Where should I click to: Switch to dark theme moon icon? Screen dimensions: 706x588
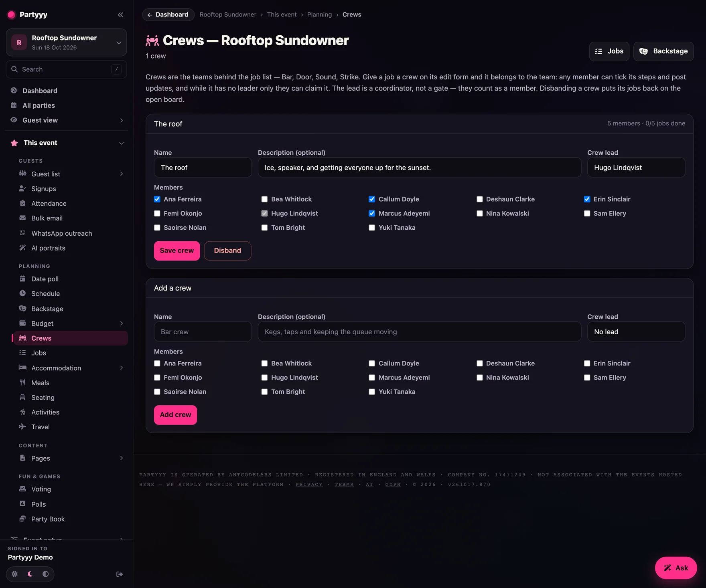tap(30, 574)
